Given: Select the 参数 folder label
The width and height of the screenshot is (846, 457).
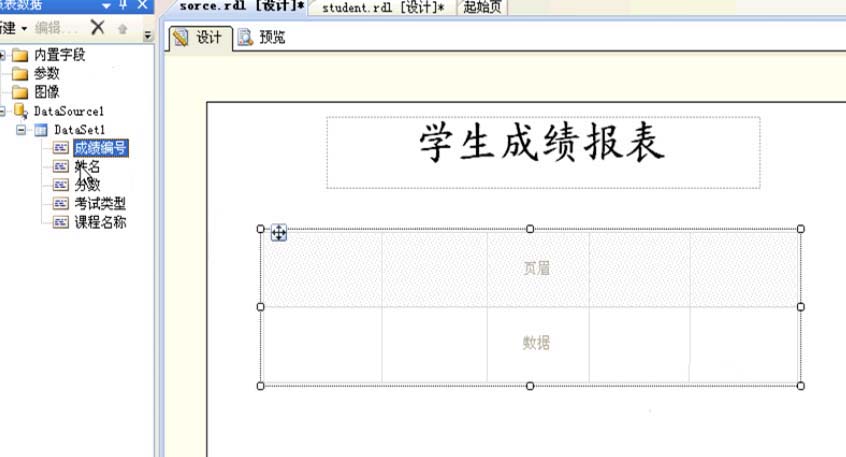Looking at the screenshot, I should (46, 73).
